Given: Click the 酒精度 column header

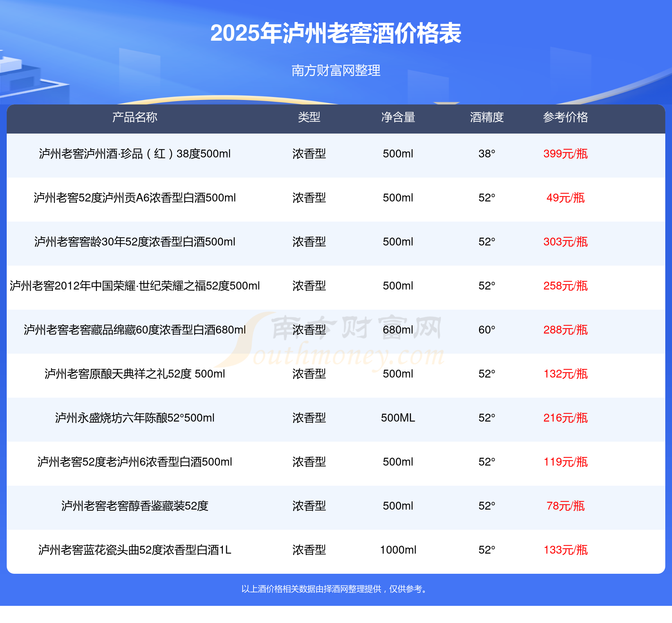Looking at the screenshot, I should click(487, 117).
